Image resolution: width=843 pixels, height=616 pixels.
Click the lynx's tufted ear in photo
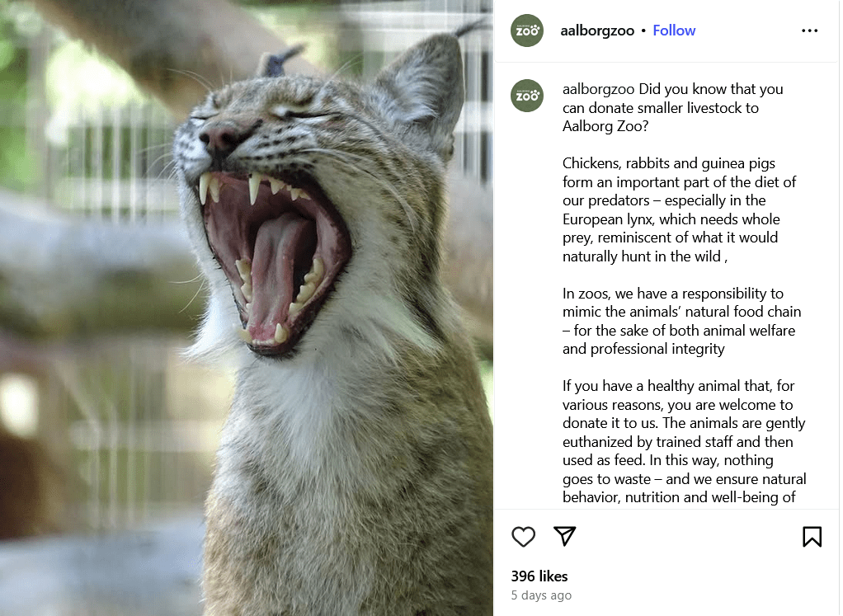pos(425,86)
